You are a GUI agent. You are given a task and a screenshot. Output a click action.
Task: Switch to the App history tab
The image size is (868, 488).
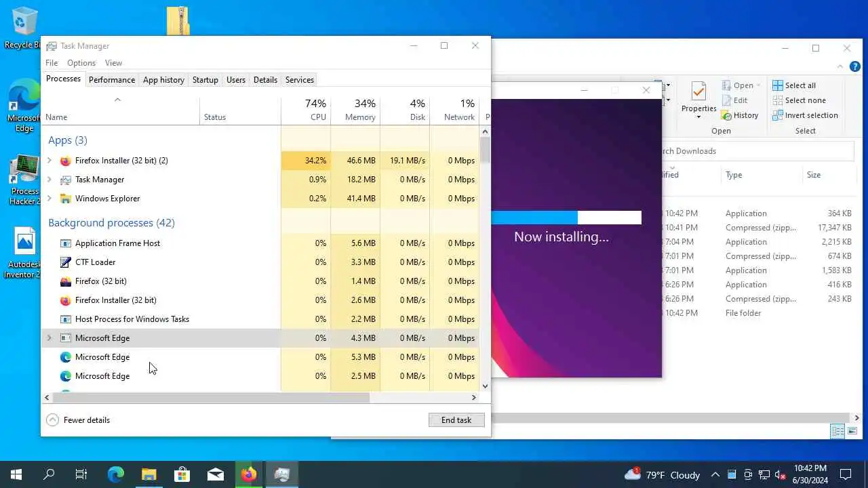[163, 80]
